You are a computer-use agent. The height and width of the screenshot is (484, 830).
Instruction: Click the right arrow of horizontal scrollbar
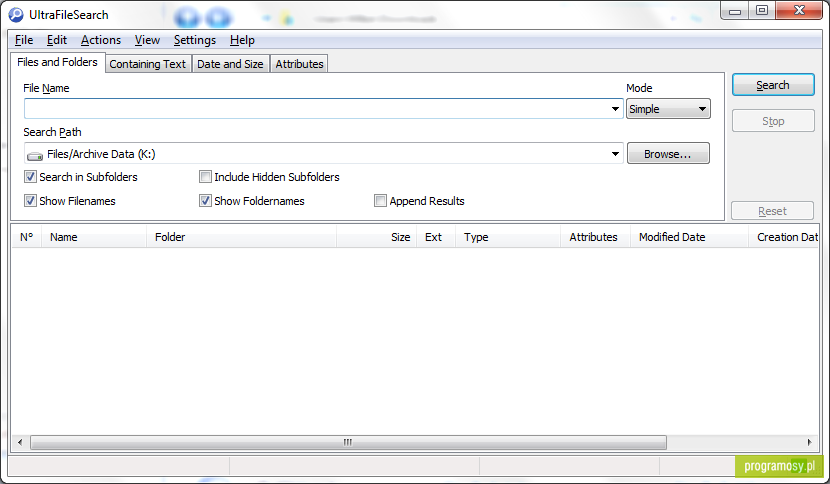809,442
